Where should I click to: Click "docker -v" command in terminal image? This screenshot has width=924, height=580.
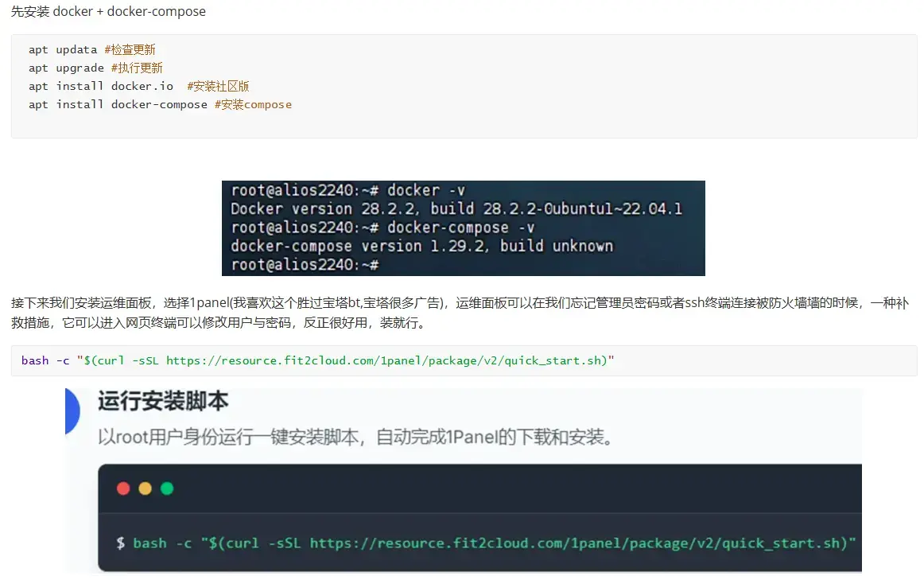click(425, 190)
